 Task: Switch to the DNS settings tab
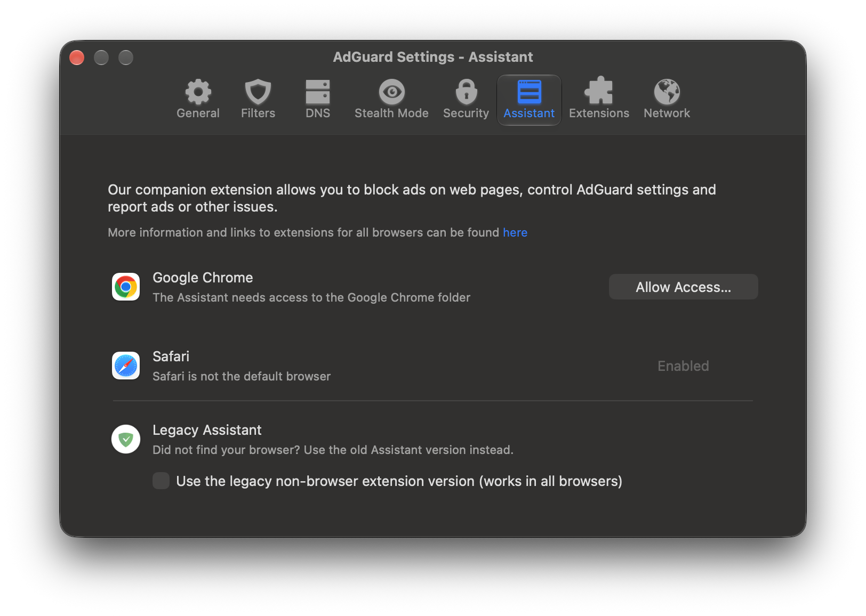point(318,100)
